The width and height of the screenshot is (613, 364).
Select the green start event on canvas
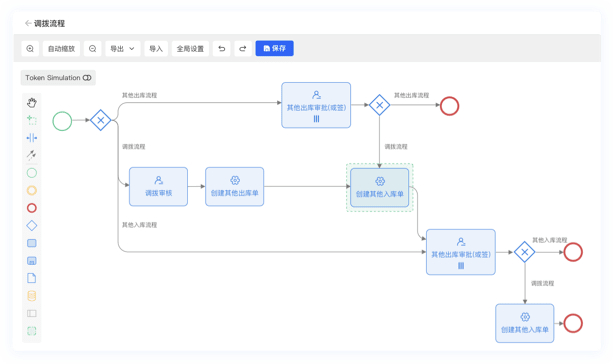[x=62, y=121]
